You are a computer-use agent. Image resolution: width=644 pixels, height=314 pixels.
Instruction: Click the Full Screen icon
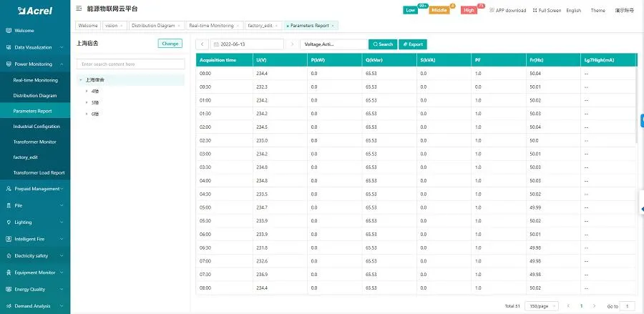coord(535,11)
